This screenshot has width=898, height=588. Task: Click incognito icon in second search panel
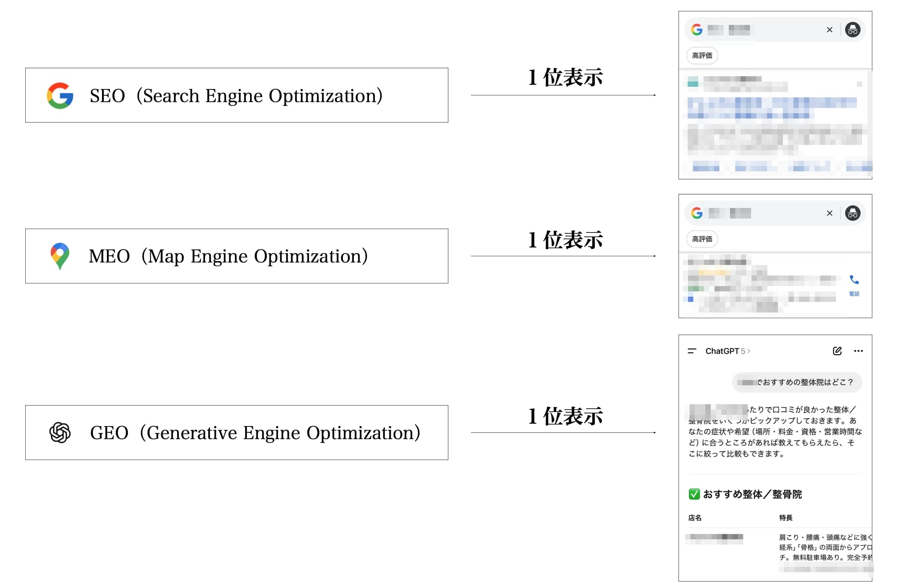pyautogui.click(x=852, y=213)
